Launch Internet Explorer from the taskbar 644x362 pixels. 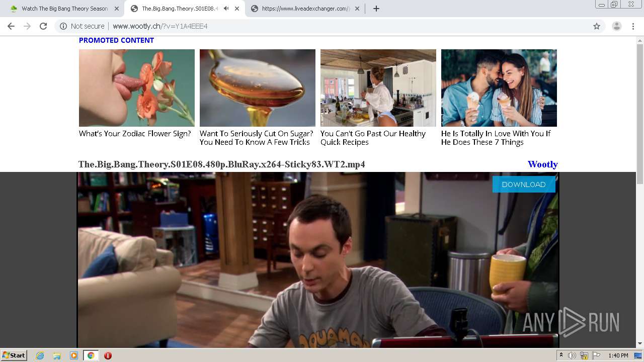[40, 355]
